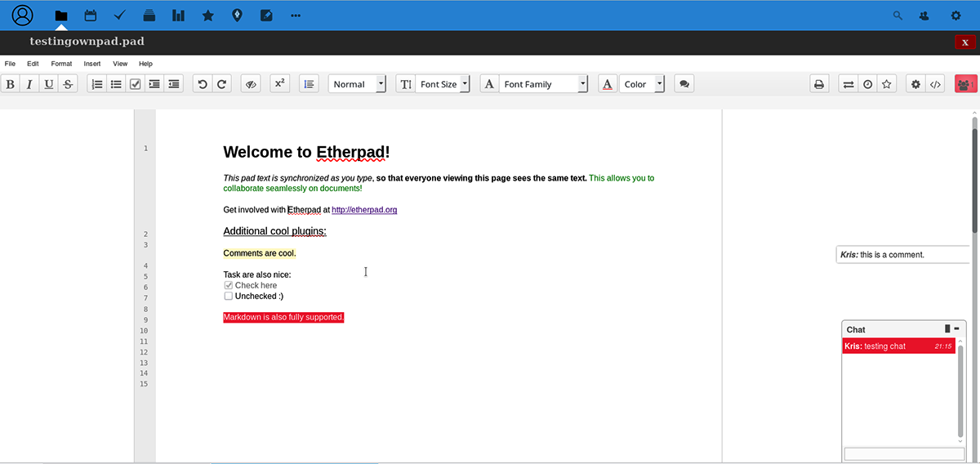Insert an ordered numbered list
Viewport: 980px width, 464px height.
pyautogui.click(x=97, y=84)
